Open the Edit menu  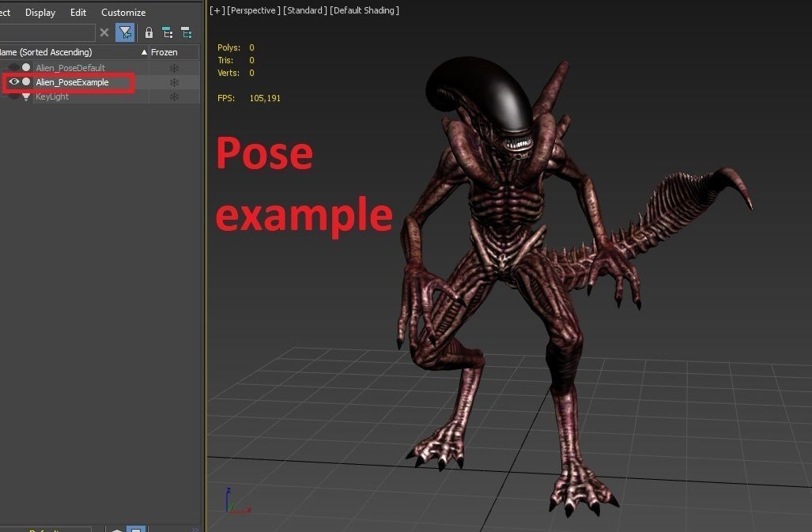pyautogui.click(x=78, y=13)
